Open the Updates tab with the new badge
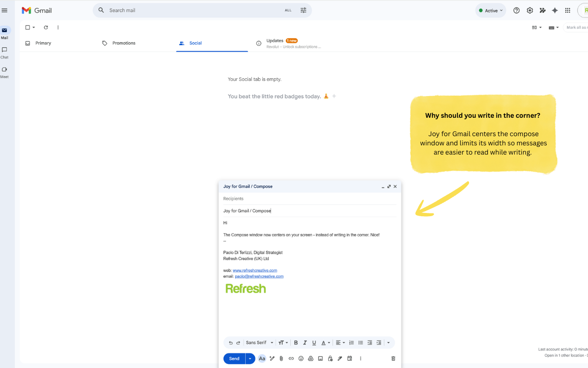Screen dimensions: 588x368 point(274,40)
